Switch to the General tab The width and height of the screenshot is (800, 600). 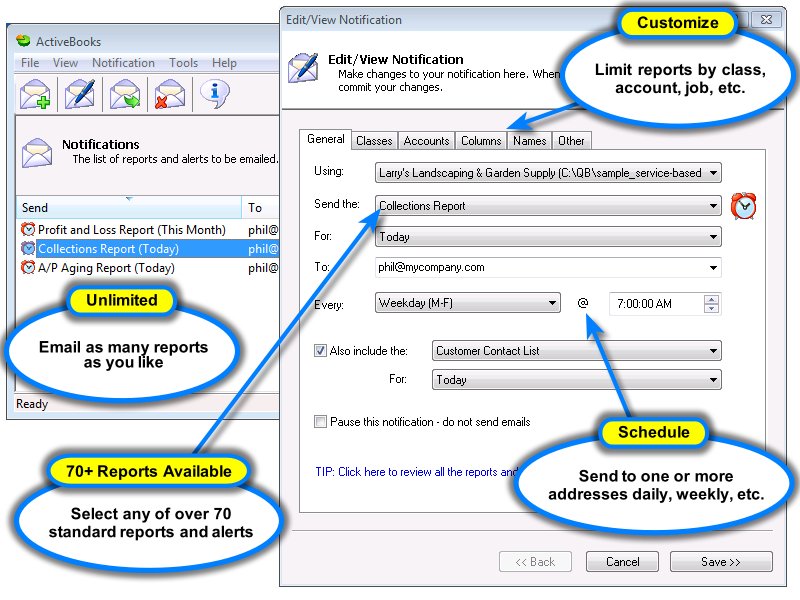tap(326, 139)
